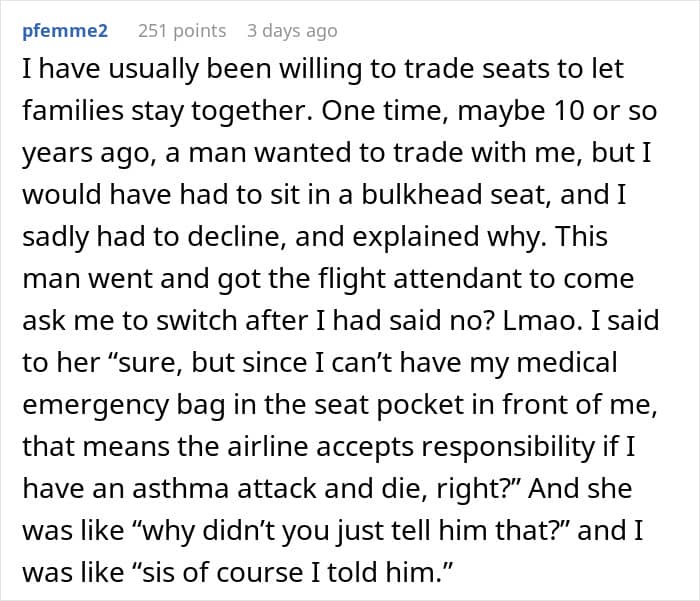Open the pfemme2 user profile
Screen dimensions: 700x601
point(66,31)
